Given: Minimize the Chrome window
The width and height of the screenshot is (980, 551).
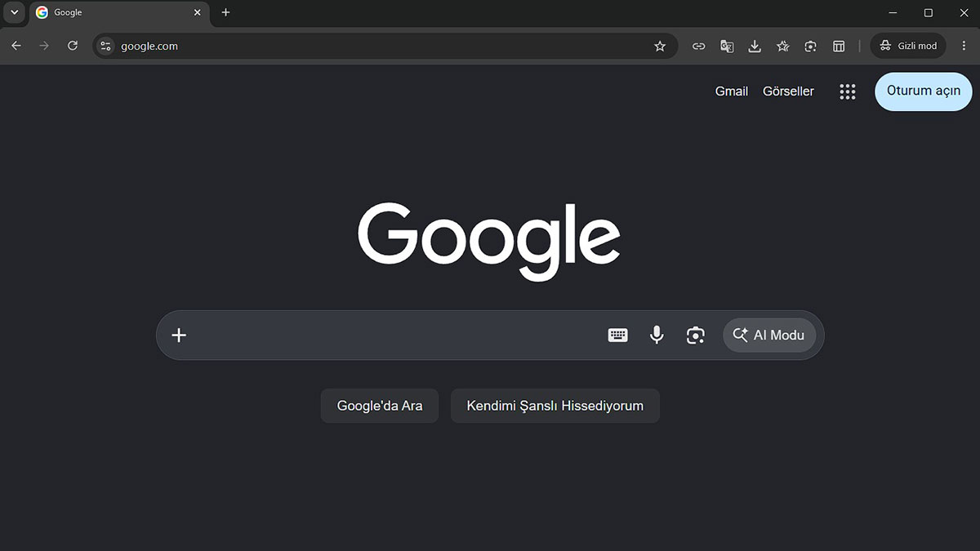Looking at the screenshot, I should [x=893, y=12].
